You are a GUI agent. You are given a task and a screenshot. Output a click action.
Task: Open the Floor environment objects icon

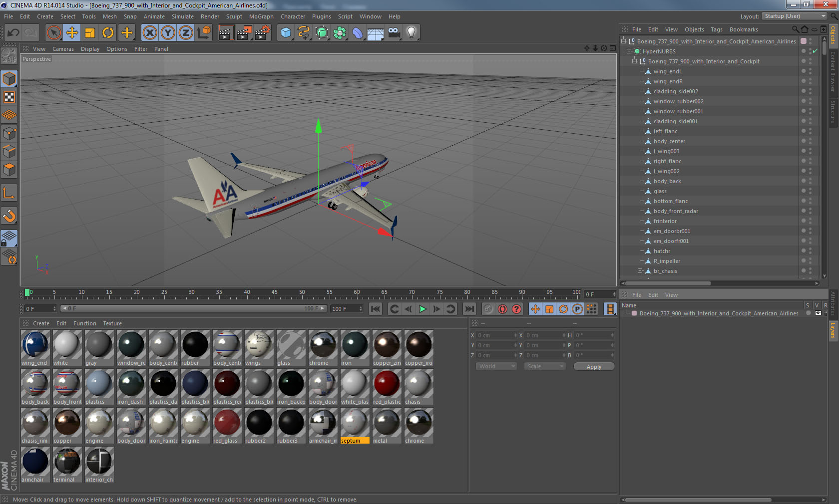(x=376, y=33)
